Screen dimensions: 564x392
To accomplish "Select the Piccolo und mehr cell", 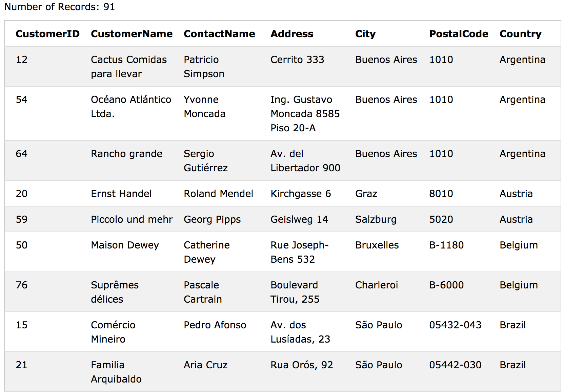I will tap(132, 219).
